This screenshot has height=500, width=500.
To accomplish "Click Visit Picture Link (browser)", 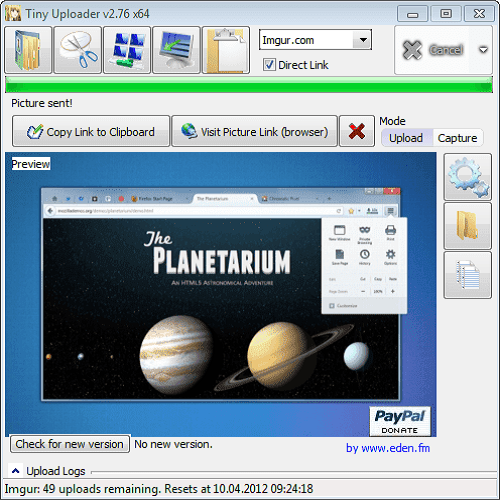I will tap(254, 131).
